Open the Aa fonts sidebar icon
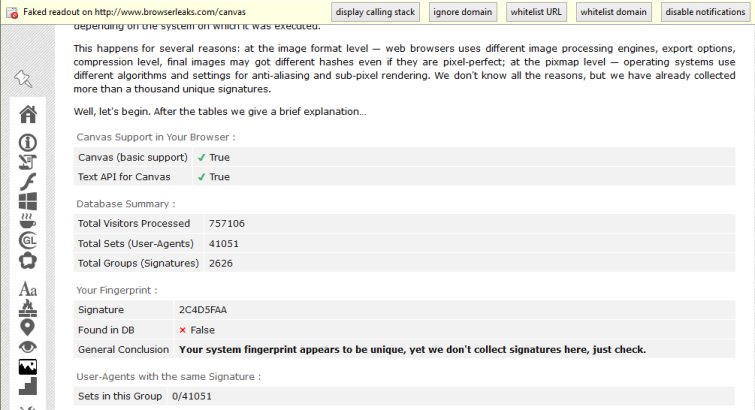Viewport: 755px width, 410px height. pyautogui.click(x=28, y=289)
